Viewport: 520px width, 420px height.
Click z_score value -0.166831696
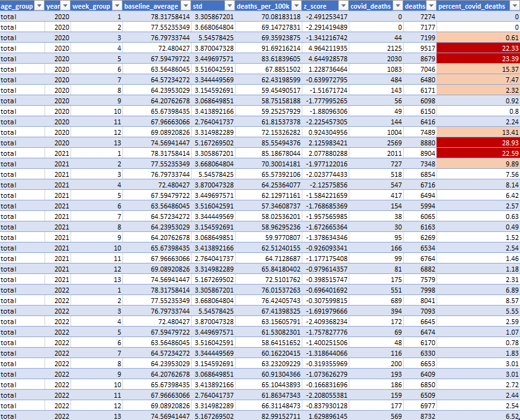pos(326,385)
